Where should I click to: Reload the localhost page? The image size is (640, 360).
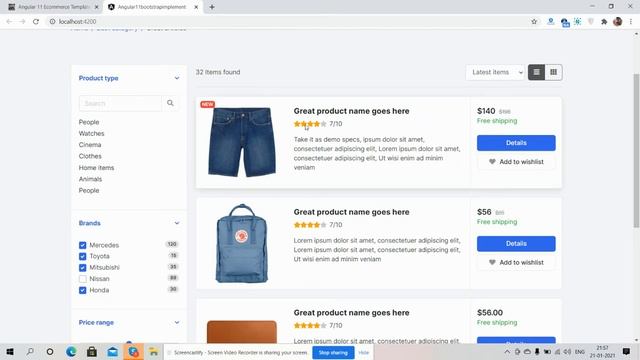(36, 22)
